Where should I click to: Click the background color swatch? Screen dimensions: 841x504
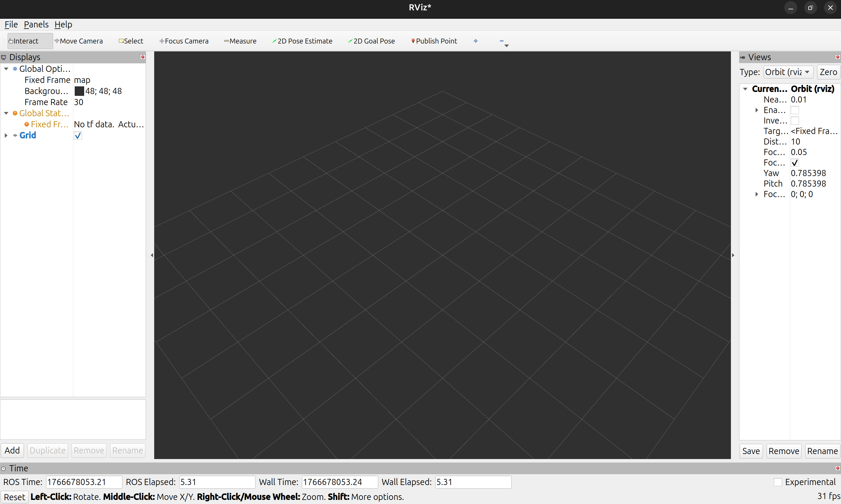[x=79, y=91]
